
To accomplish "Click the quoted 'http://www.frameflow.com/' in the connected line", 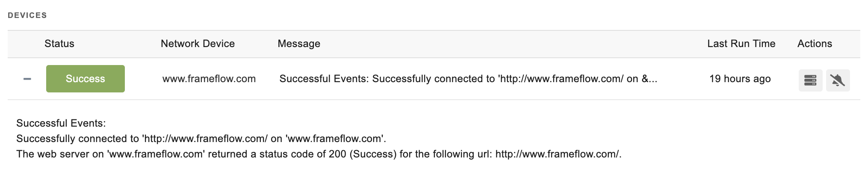I will (205, 139).
